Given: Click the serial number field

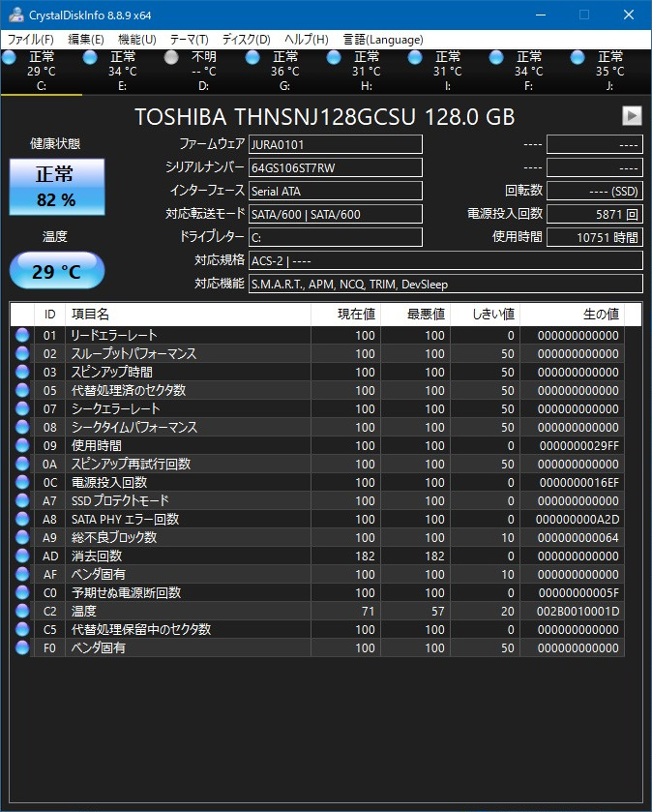Looking at the screenshot, I should [335, 167].
